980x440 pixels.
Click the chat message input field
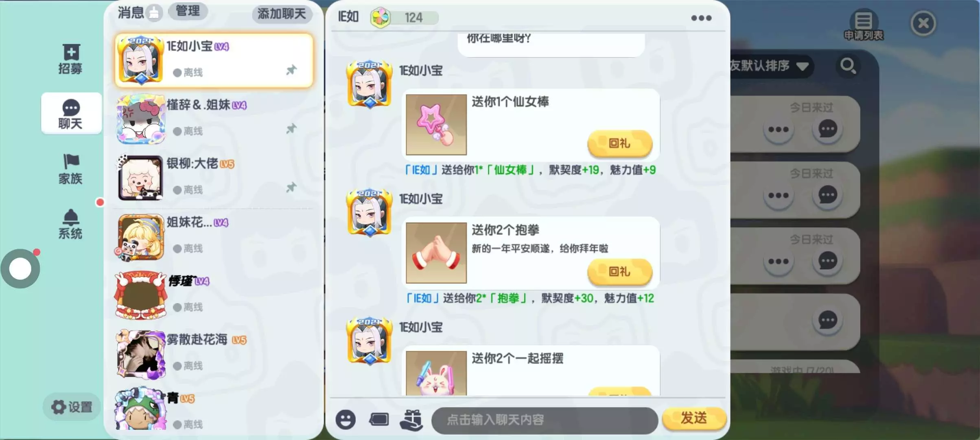(545, 420)
